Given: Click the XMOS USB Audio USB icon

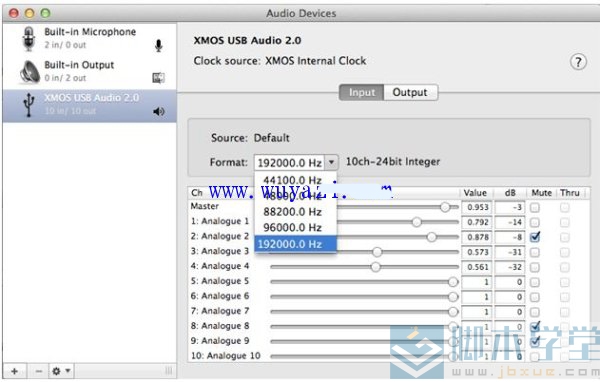Looking at the screenshot, I should point(29,105).
